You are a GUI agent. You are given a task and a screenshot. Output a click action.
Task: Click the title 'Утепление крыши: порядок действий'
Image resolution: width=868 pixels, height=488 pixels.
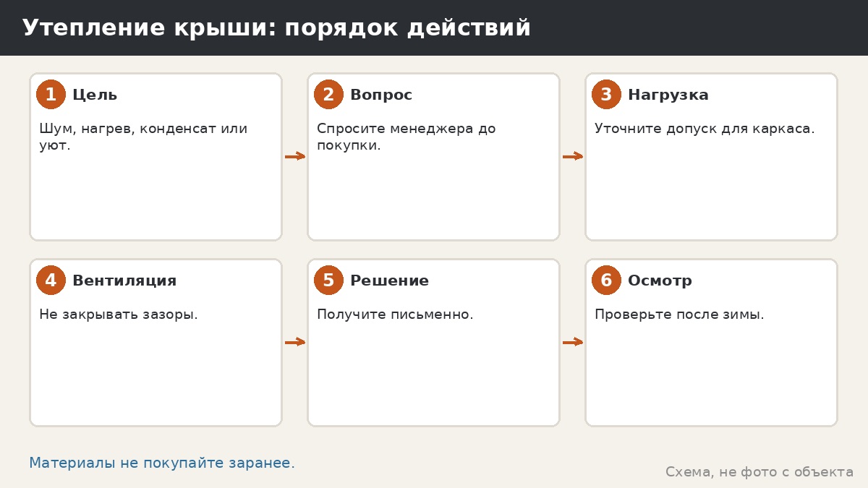pos(276,28)
